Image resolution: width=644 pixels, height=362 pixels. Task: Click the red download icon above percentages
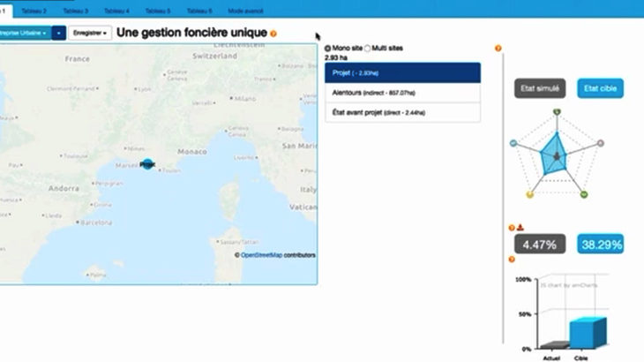(520, 227)
